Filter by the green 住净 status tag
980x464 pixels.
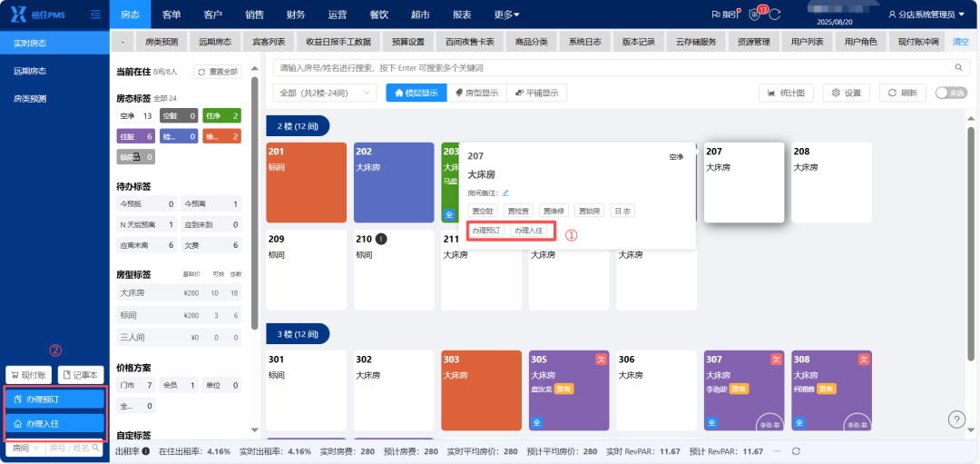pos(222,115)
